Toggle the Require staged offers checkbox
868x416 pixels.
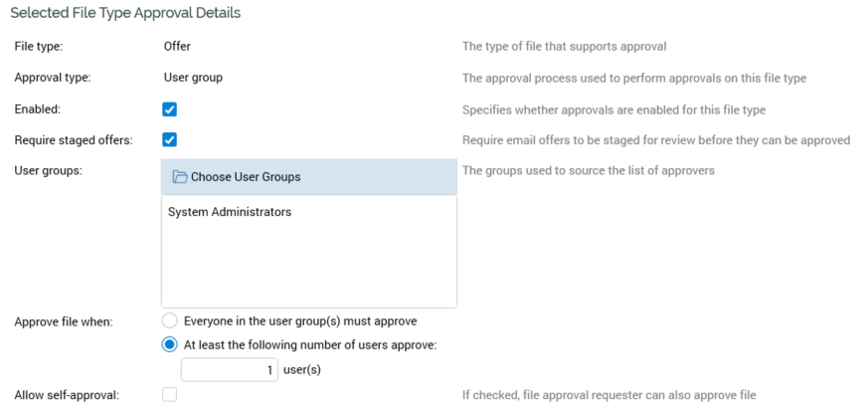tap(169, 140)
